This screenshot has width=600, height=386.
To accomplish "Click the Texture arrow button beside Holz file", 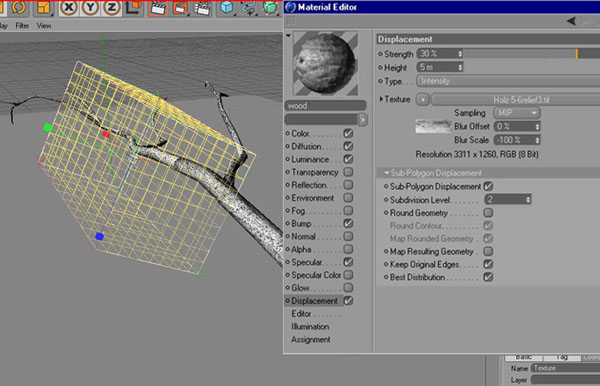I will [x=422, y=100].
